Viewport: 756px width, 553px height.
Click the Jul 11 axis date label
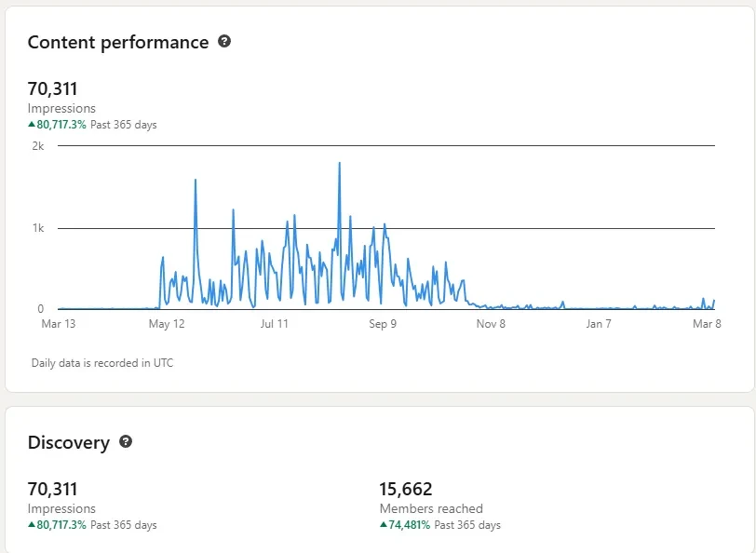(275, 324)
